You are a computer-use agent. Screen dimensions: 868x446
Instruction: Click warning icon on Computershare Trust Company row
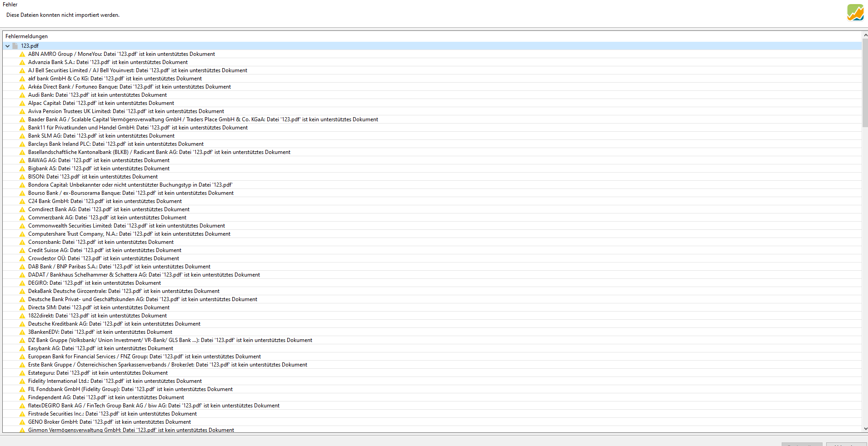tap(22, 234)
